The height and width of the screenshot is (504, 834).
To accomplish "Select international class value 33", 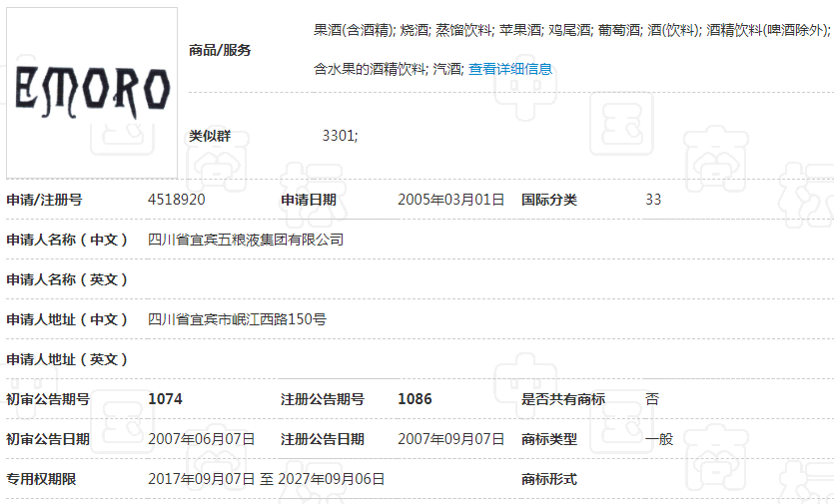I will 653,200.
